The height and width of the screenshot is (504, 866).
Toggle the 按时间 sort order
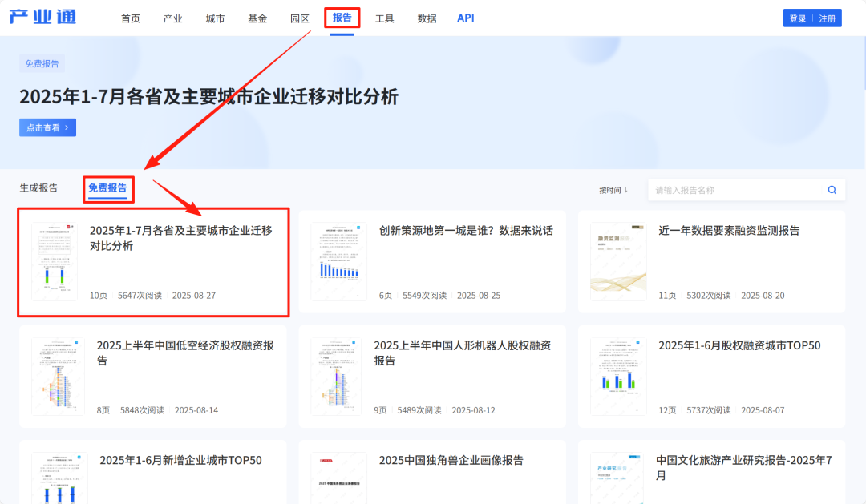pyautogui.click(x=613, y=190)
